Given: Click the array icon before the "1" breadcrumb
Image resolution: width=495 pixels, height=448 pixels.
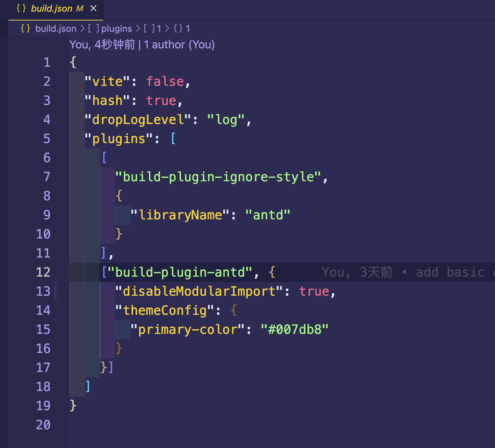Looking at the screenshot, I should pyautogui.click(x=149, y=28).
